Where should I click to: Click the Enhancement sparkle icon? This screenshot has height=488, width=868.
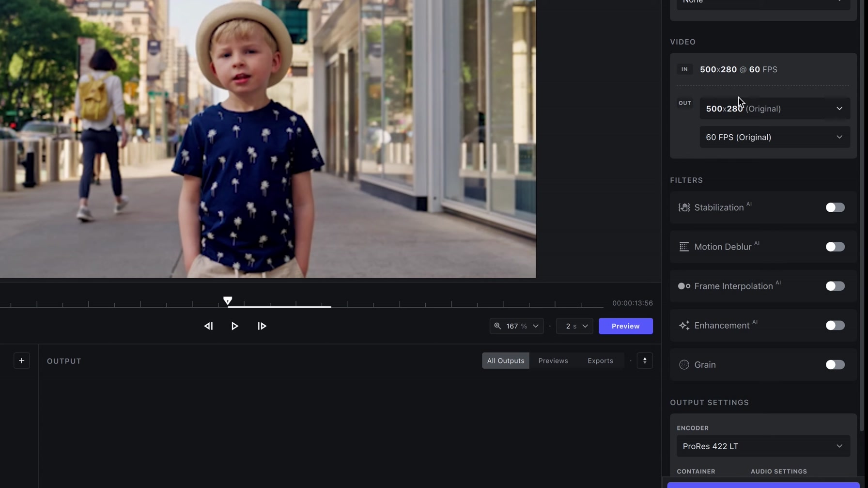(684, 326)
